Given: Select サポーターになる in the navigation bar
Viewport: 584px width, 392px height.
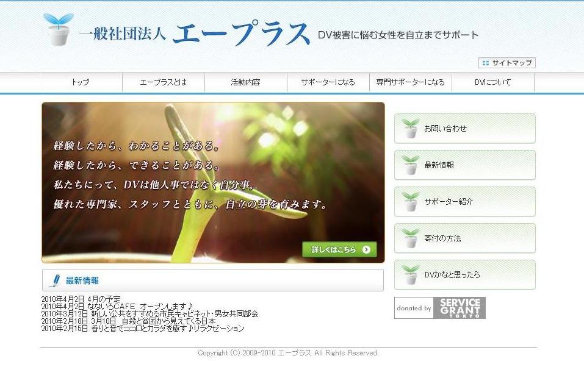Looking at the screenshot, I should coord(328,82).
